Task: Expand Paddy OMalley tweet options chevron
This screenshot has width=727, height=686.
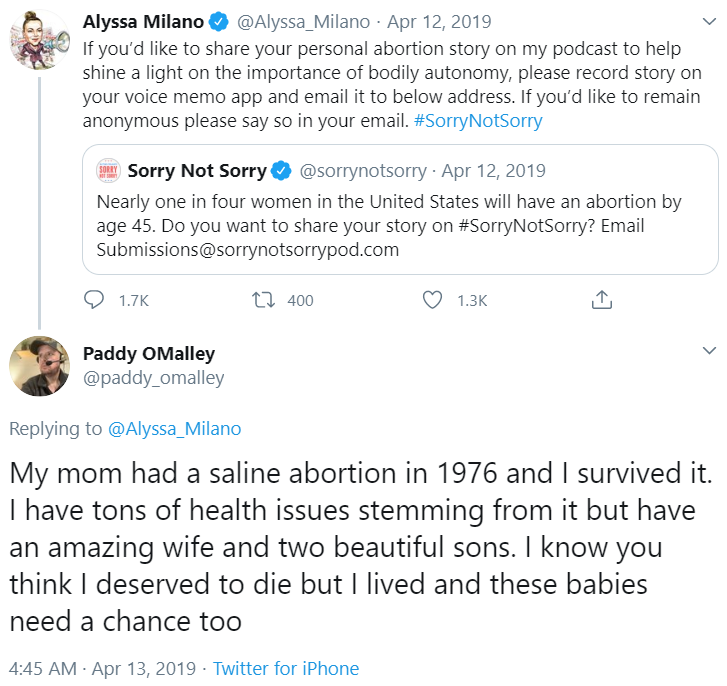Action: coord(708,351)
